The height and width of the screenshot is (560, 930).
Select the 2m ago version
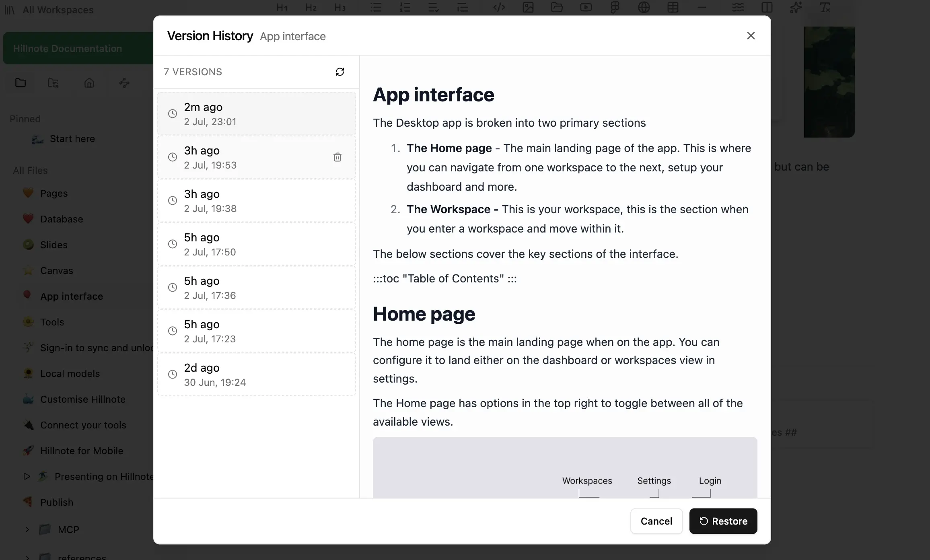pos(257,113)
